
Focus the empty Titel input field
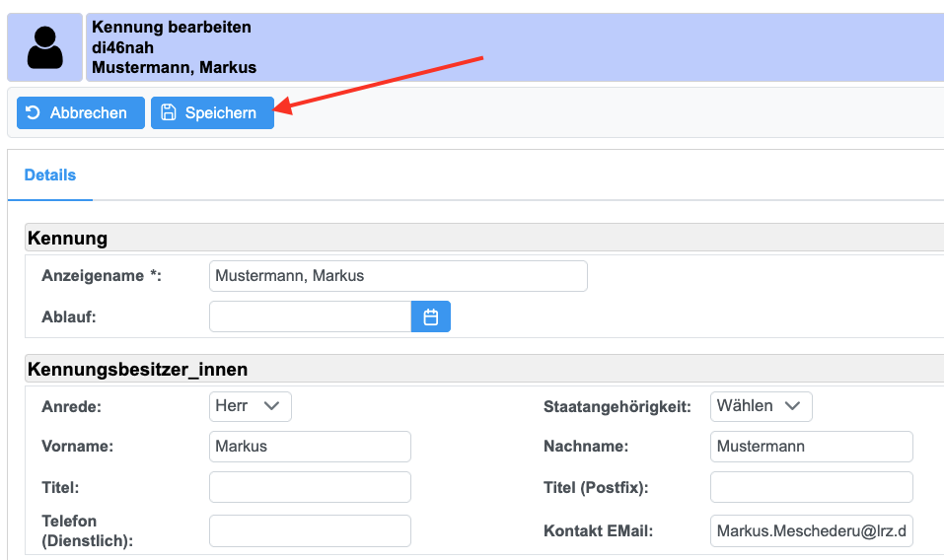tap(310, 487)
